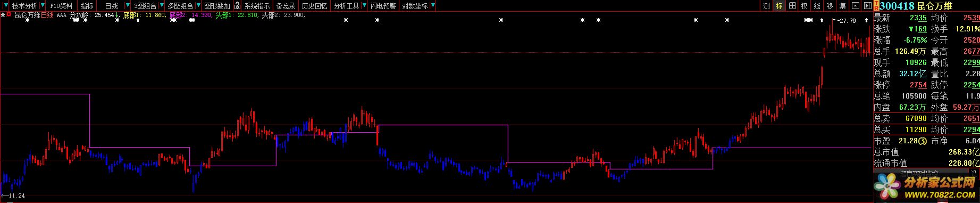980x203 pixels.
Task: Expand the arrow next to 分析工具
Action: pyautogui.click(x=364, y=6)
